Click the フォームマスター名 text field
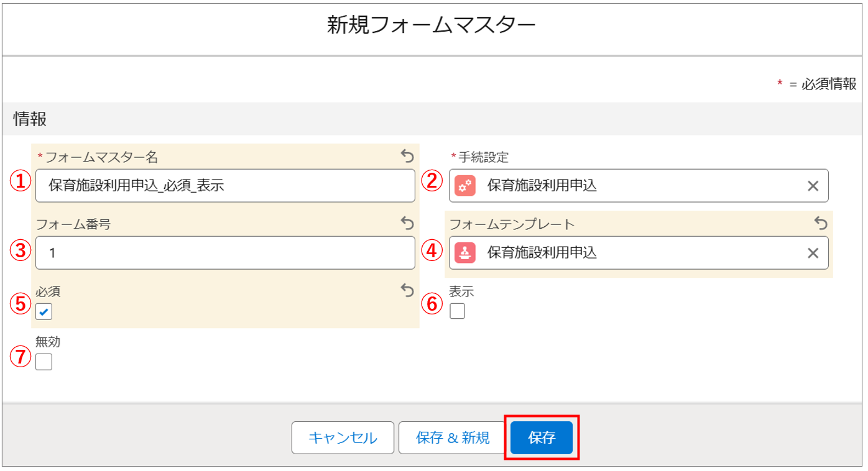 tap(225, 186)
